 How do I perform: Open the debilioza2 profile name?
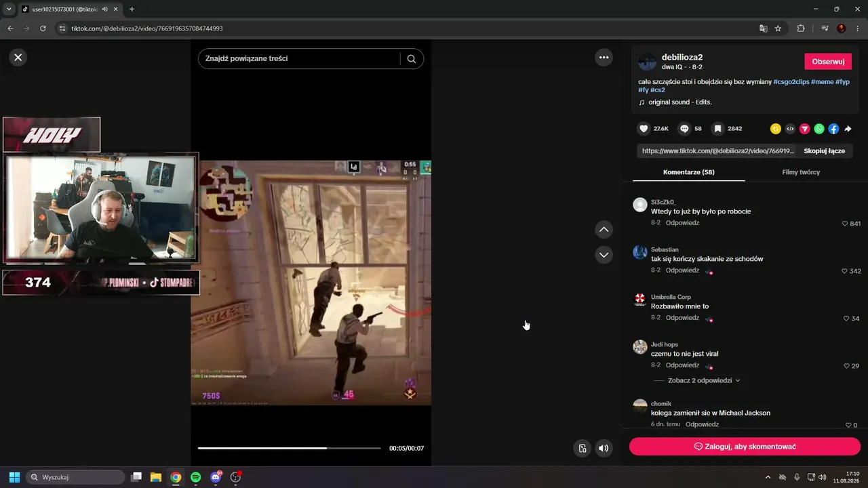pos(682,58)
